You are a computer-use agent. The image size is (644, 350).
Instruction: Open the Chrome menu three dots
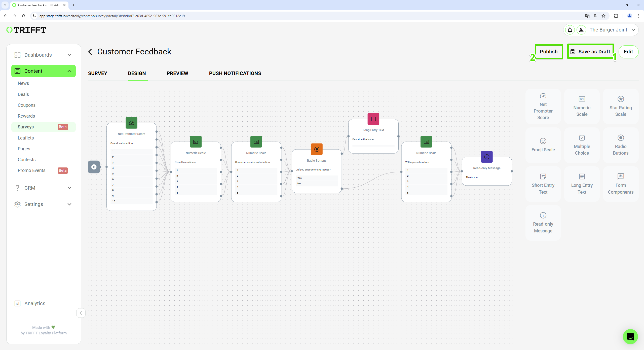pyautogui.click(x=638, y=16)
